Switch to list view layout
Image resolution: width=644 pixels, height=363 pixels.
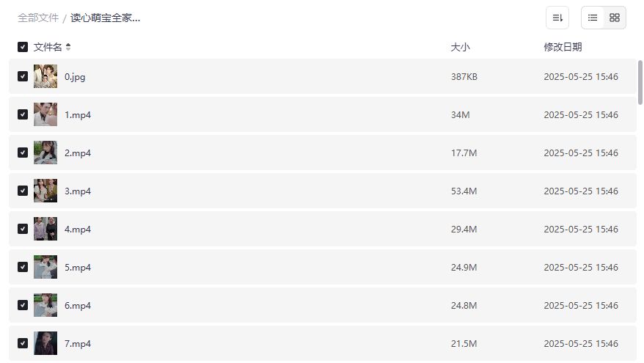(x=593, y=18)
